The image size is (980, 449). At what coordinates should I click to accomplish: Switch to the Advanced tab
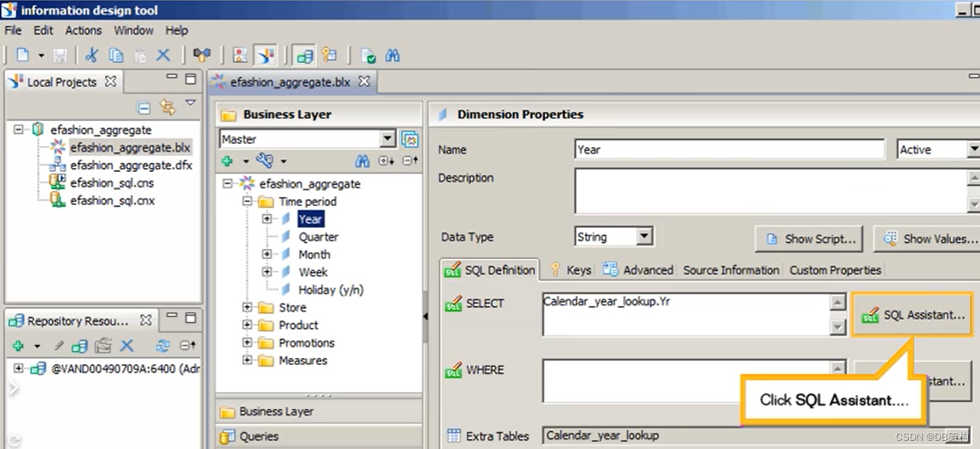pyautogui.click(x=638, y=270)
